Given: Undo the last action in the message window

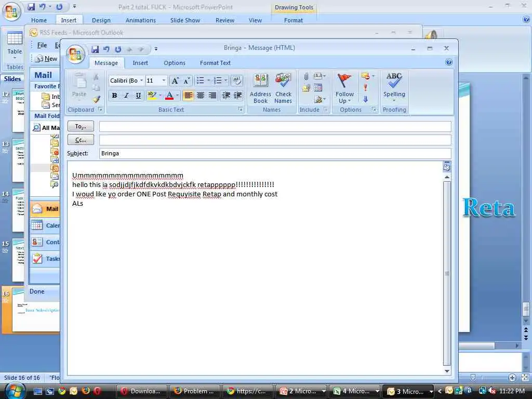Looking at the screenshot, I should click(106, 49).
